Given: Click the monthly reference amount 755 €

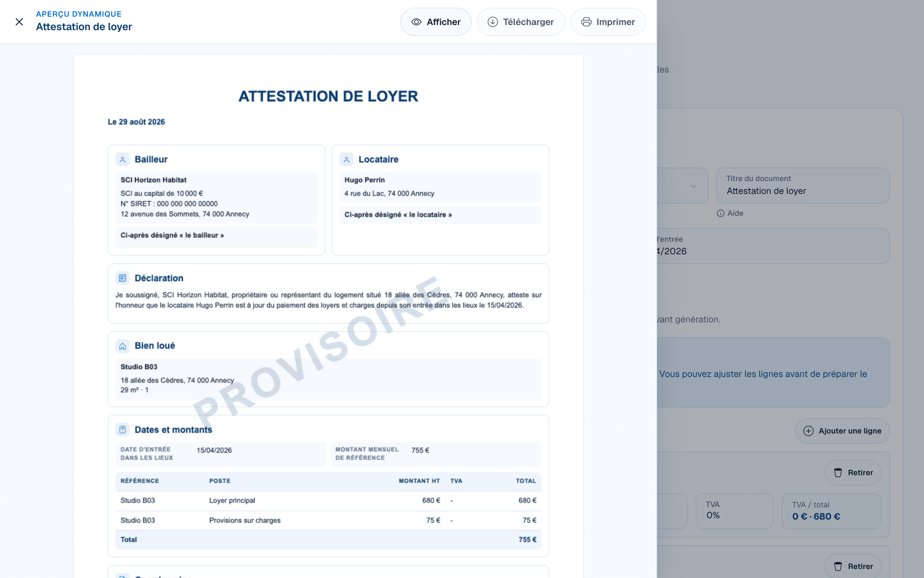Looking at the screenshot, I should coord(420,450).
